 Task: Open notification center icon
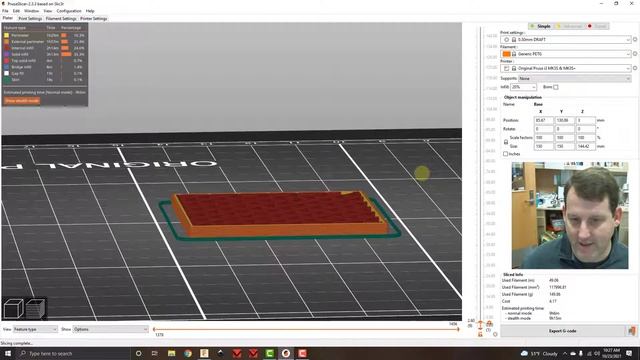pos(629,353)
